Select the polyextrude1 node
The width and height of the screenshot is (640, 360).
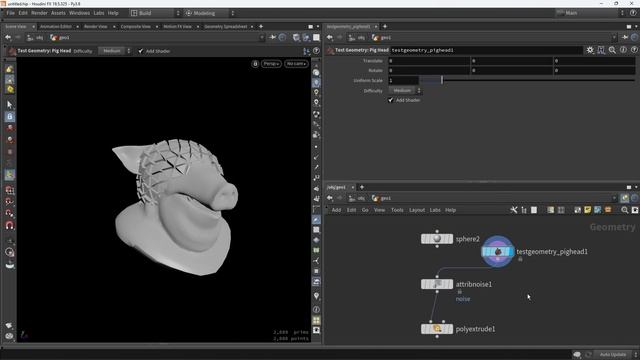437,329
